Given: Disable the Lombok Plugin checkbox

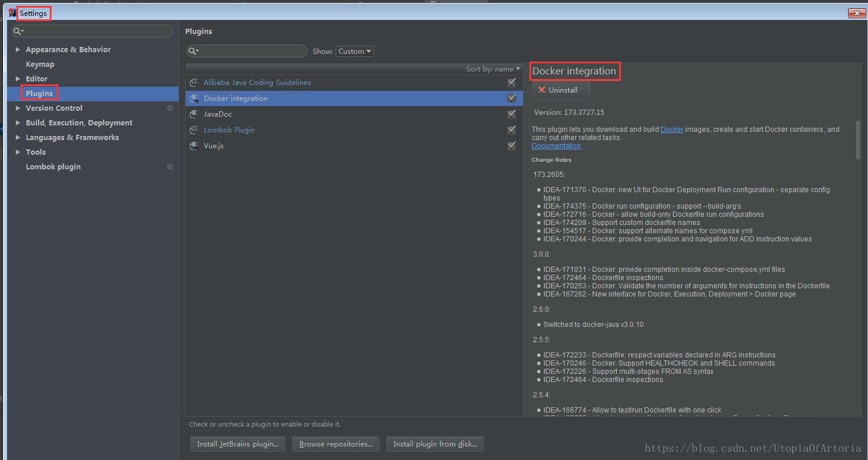Looking at the screenshot, I should click(x=512, y=130).
